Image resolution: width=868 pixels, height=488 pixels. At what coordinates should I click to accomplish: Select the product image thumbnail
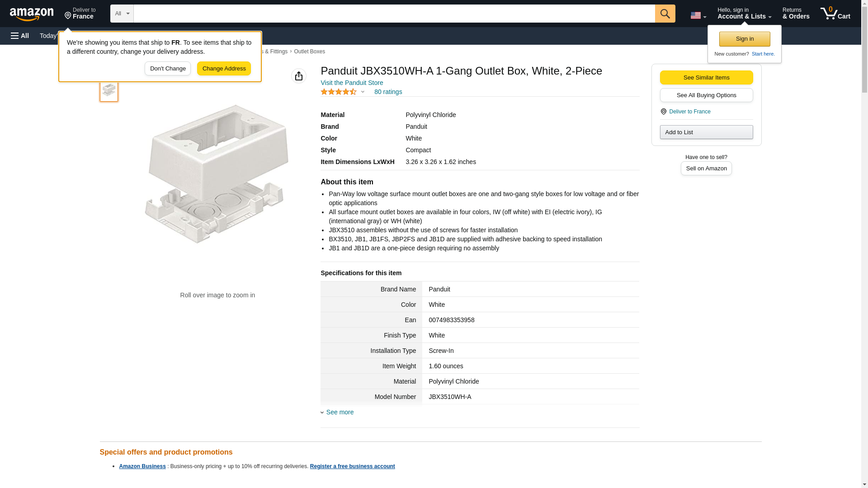click(x=108, y=90)
